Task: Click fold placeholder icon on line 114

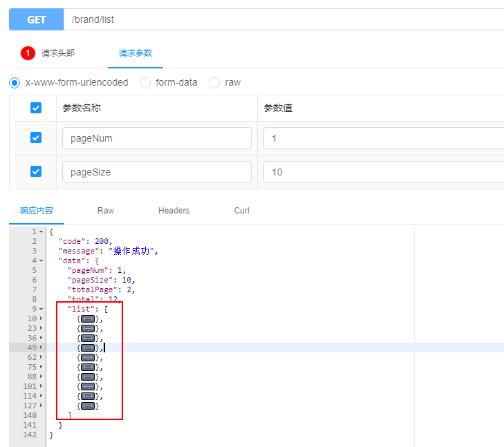Action: coord(88,397)
